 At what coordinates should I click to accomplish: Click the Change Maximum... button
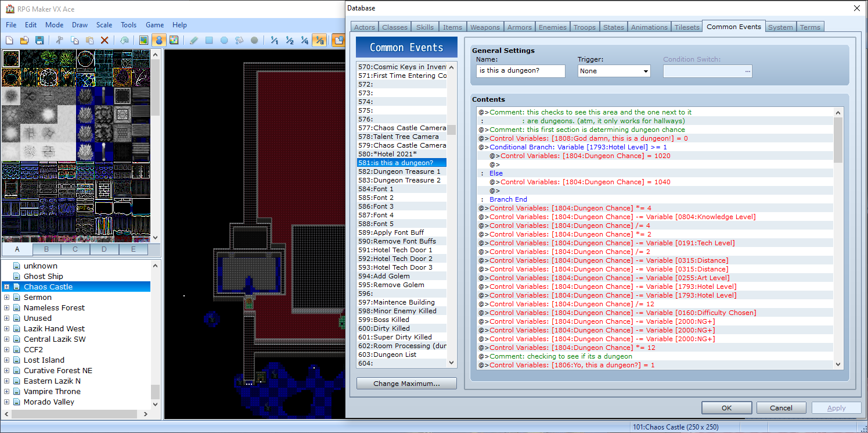406,384
